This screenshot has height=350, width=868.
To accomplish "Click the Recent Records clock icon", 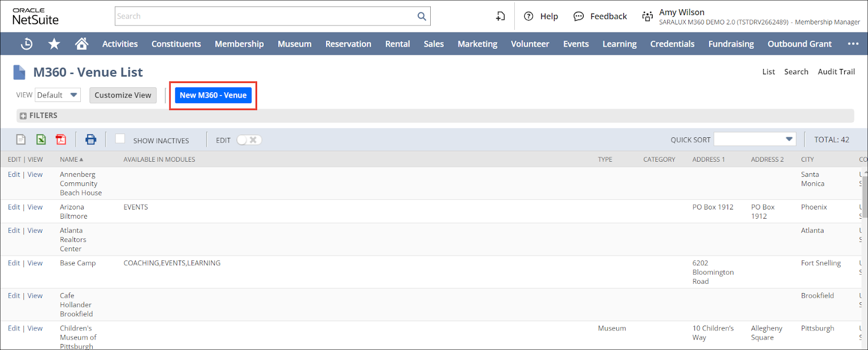I will coord(27,44).
